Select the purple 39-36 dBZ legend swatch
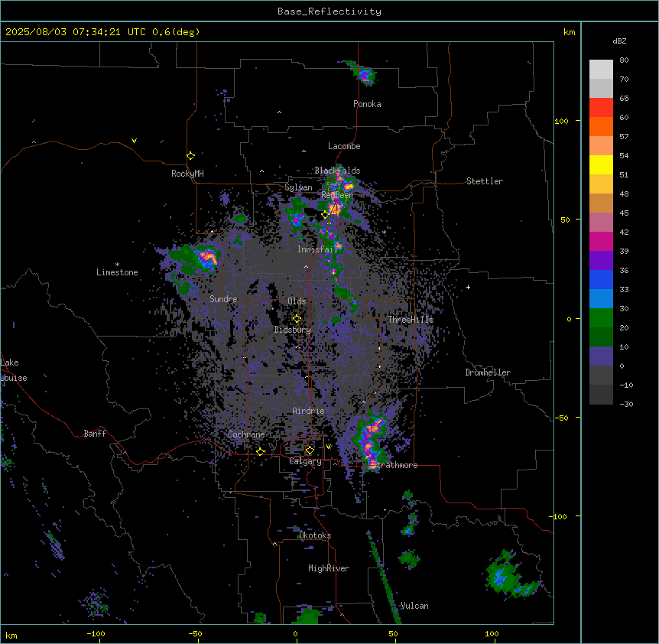 pyautogui.click(x=601, y=261)
